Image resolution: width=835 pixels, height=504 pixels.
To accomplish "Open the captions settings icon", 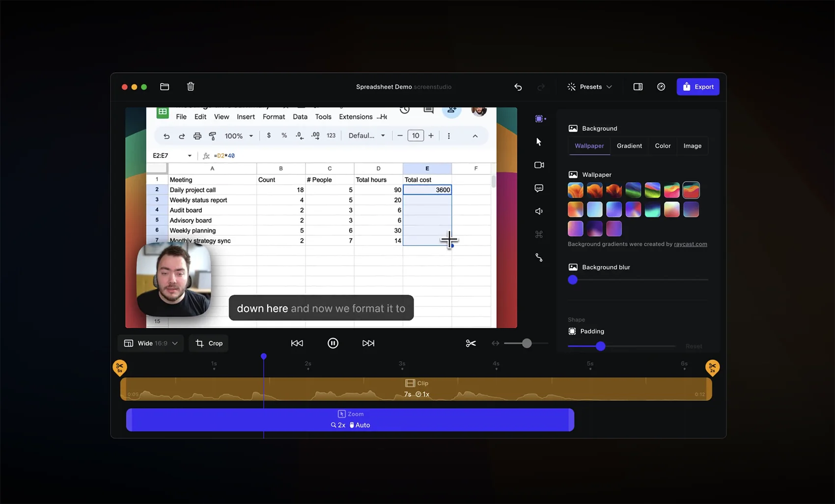I will coord(539,188).
